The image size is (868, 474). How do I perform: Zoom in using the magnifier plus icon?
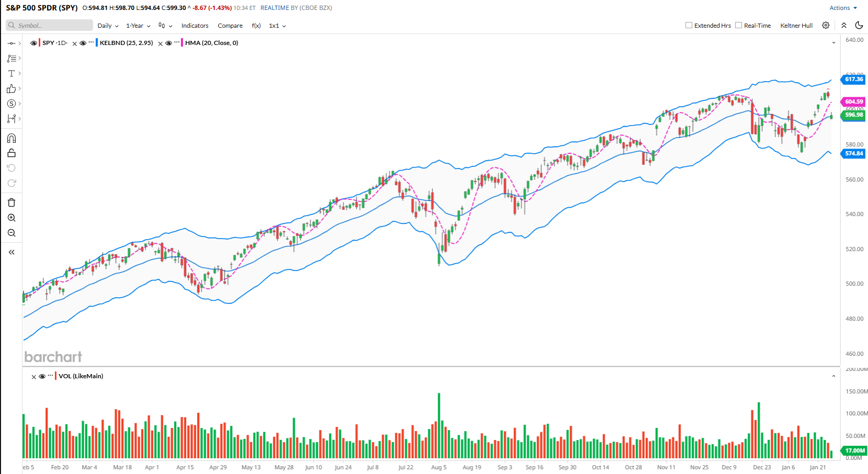point(12,218)
